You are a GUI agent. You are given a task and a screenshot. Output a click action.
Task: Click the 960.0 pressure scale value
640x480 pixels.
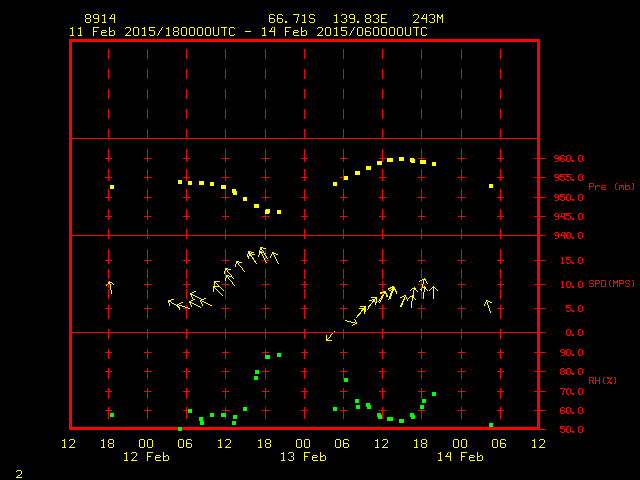click(x=567, y=159)
